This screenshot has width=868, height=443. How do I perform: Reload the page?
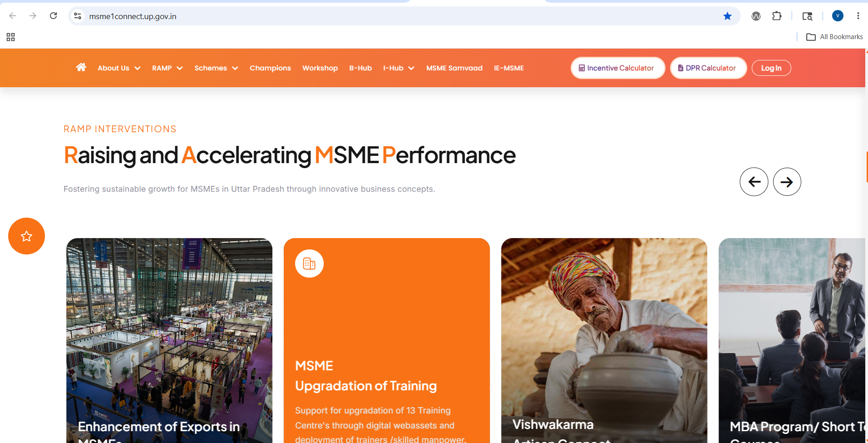click(54, 16)
